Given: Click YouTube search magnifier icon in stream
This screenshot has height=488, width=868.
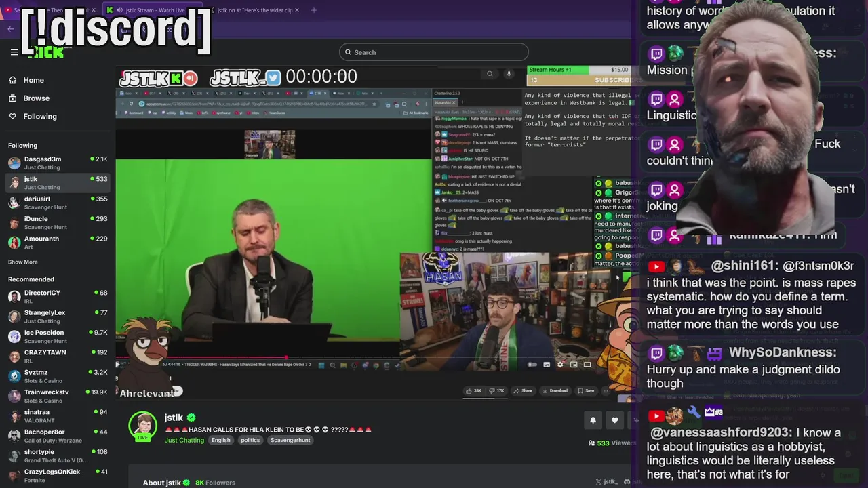Looking at the screenshot, I should click(x=490, y=74).
